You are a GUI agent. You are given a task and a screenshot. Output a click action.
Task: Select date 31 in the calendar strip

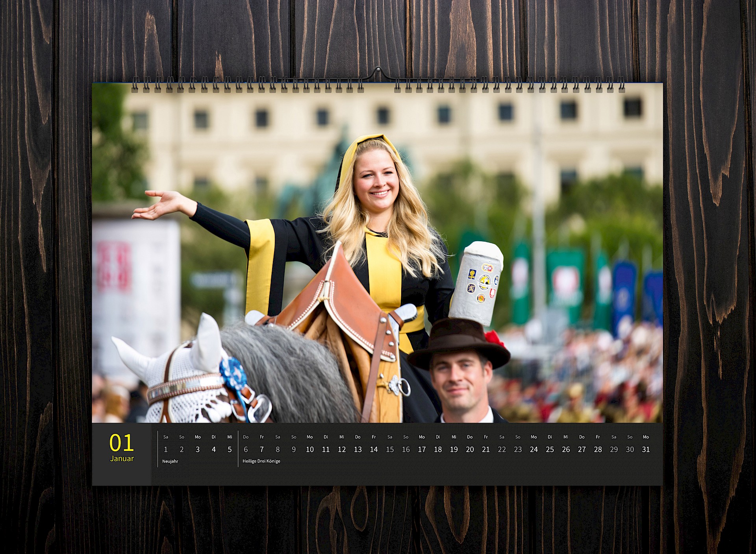(x=646, y=449)
